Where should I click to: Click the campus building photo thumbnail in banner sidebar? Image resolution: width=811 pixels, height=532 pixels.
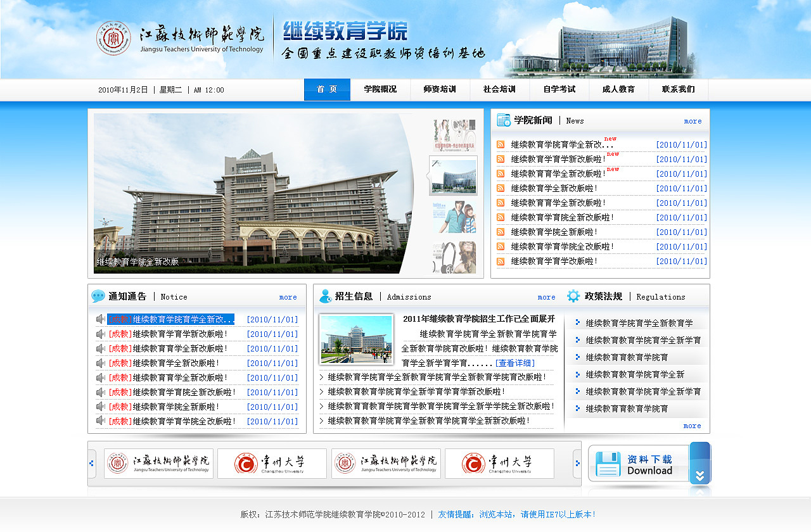tap(454, 175)
